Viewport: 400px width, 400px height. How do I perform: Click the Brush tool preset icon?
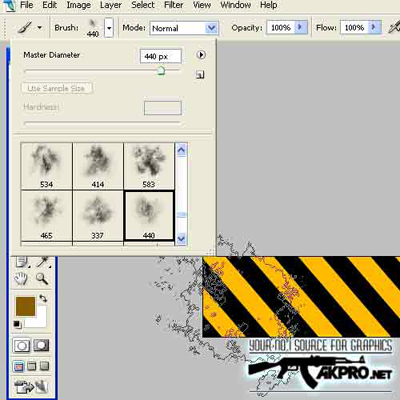25,27
